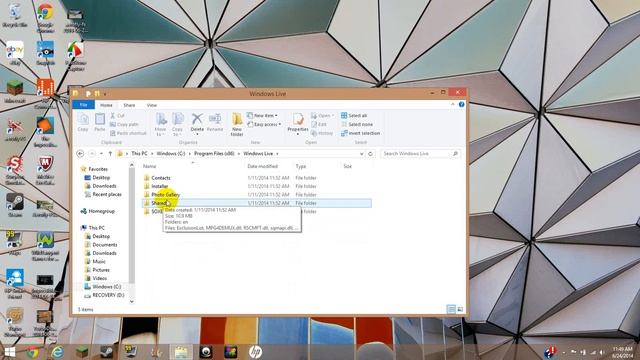The height and width of the screenshot is (360, 640).
Task: Click Copy path in the ribbon
Action: point(124,124)
